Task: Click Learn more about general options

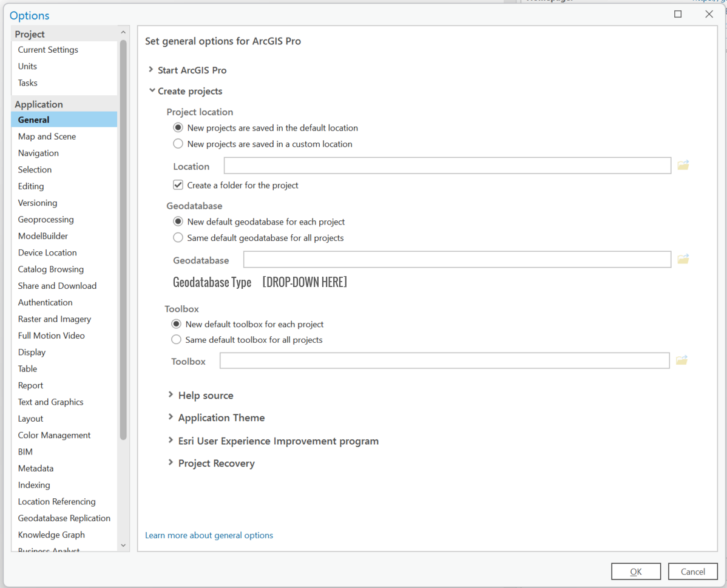Action: [x=209, y=535]
